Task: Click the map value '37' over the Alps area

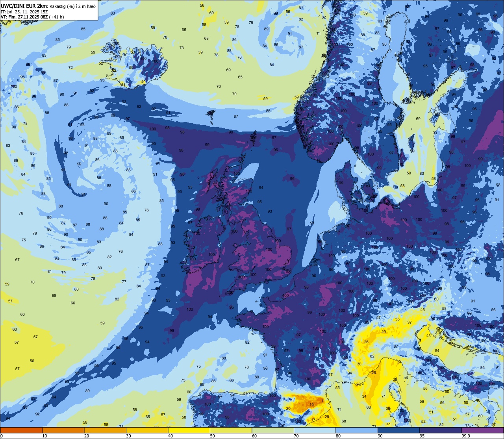Action: pyautogui.click(x=409, y=322)
